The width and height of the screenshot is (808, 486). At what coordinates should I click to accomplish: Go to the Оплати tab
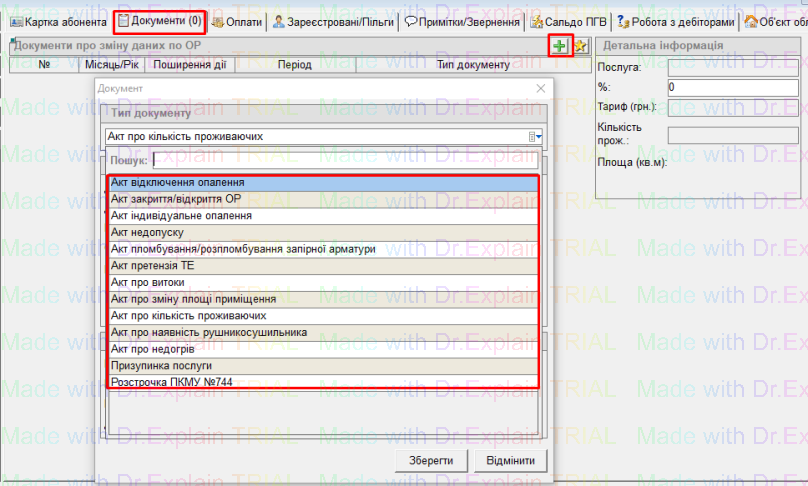237,21
